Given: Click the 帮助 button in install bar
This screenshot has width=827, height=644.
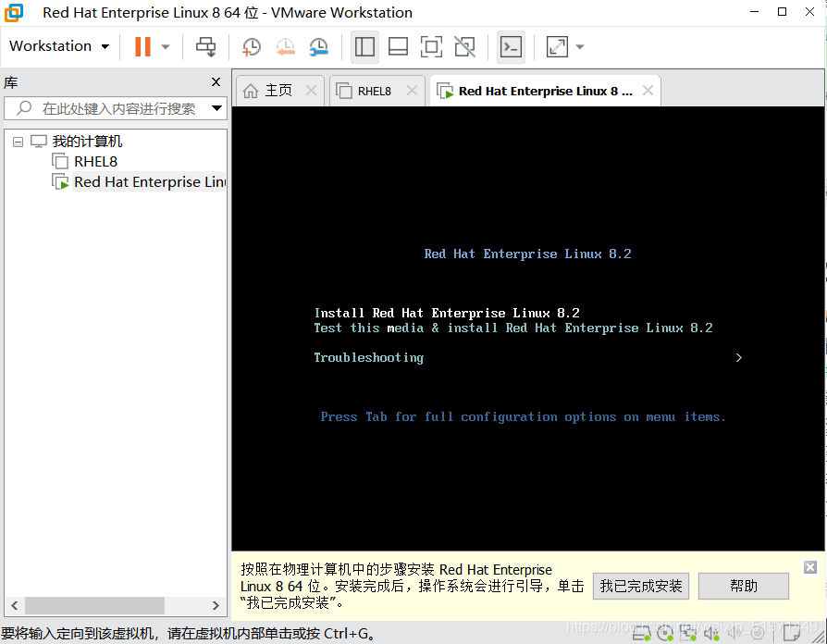Looking at the screenshot, I should 743,586.
